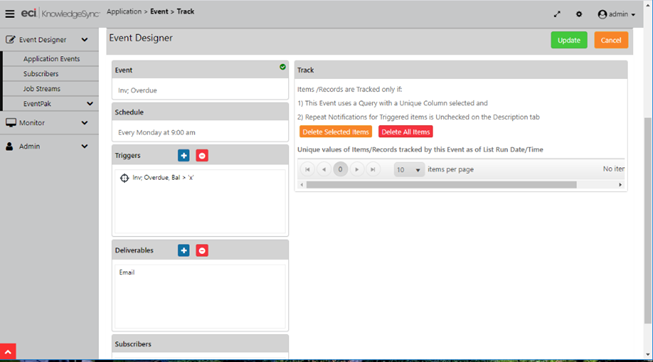Remove a trigger with the red minus
Viewport: 653px width, 362px height.
point(202,155)
